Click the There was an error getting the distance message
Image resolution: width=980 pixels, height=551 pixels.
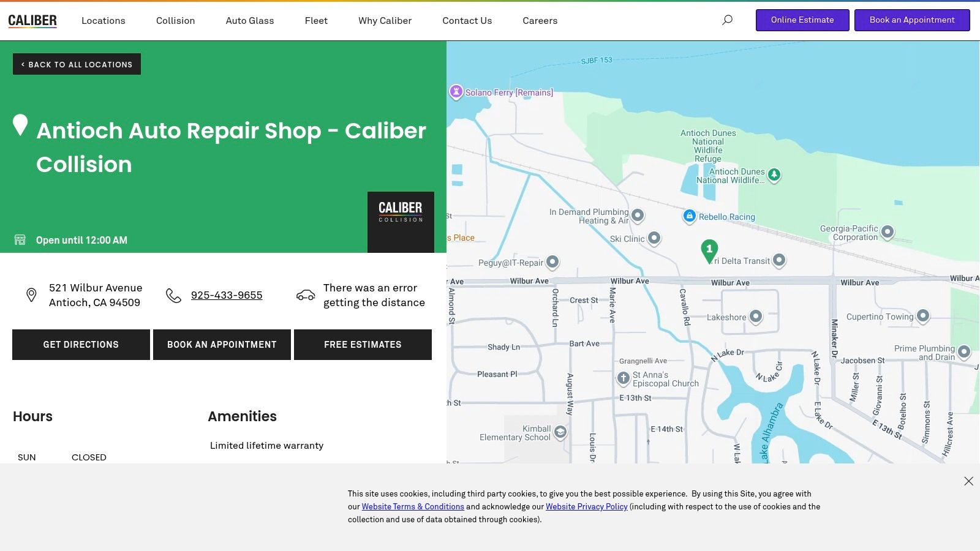click(374, 295)
